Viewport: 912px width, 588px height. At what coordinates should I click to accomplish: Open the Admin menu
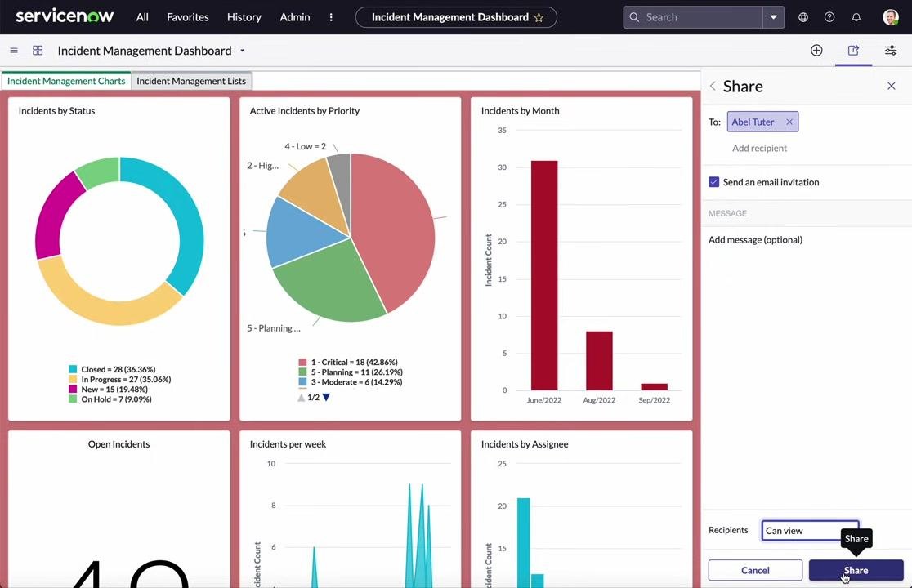pyautogui.click(x=295, y=17)
